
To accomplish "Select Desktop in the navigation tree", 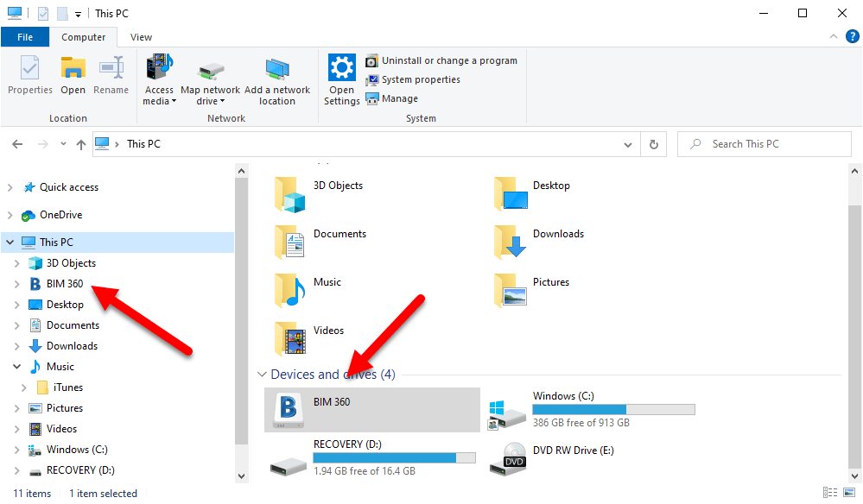I will [65, 305].
